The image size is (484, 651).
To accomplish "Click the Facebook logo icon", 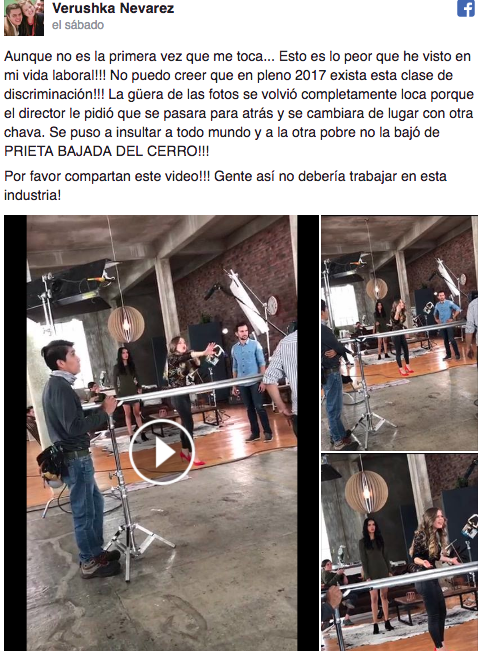I will click(x=466, y=8).
